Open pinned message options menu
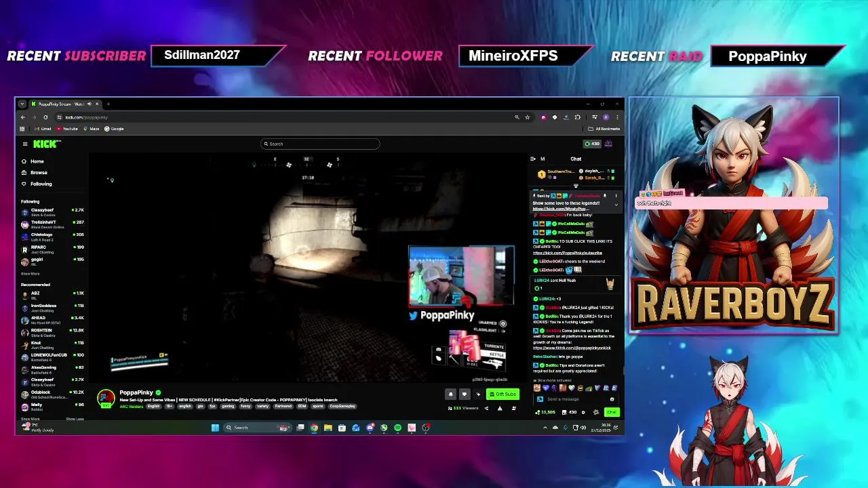 point(616,196)
